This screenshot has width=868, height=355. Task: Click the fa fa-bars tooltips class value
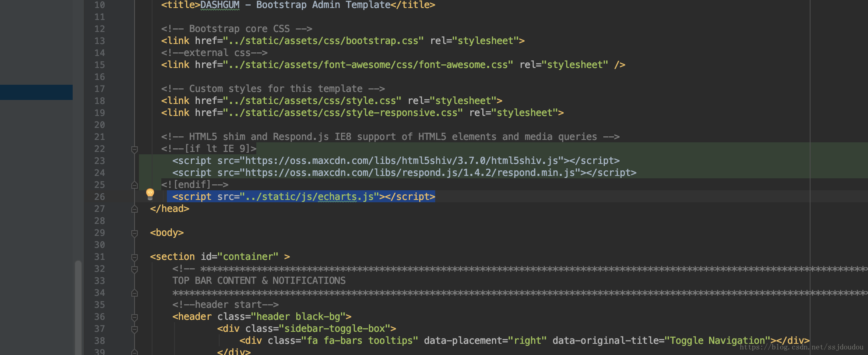tap(360, 341)
